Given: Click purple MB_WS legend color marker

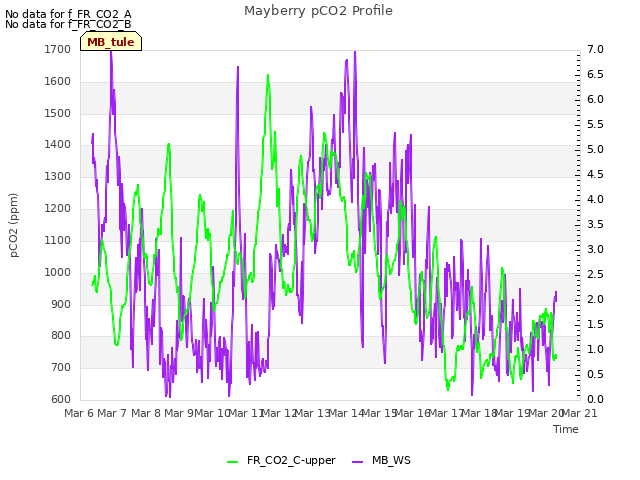Looking at the screenshot, I should (357, 461).
